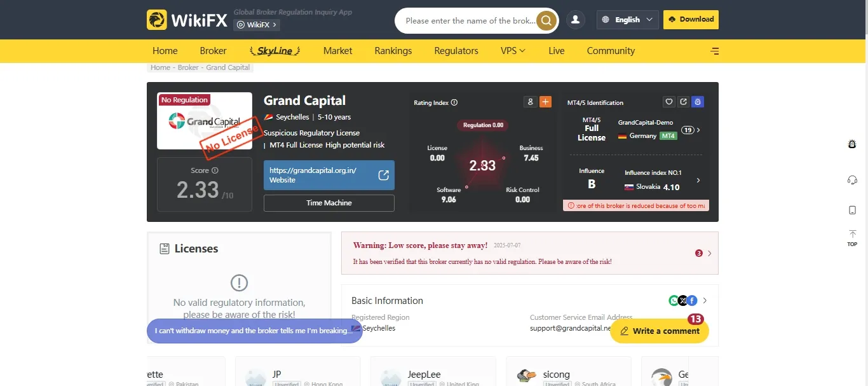Open the Live nav item
868x386 pixels.
(x=557, y=51)
